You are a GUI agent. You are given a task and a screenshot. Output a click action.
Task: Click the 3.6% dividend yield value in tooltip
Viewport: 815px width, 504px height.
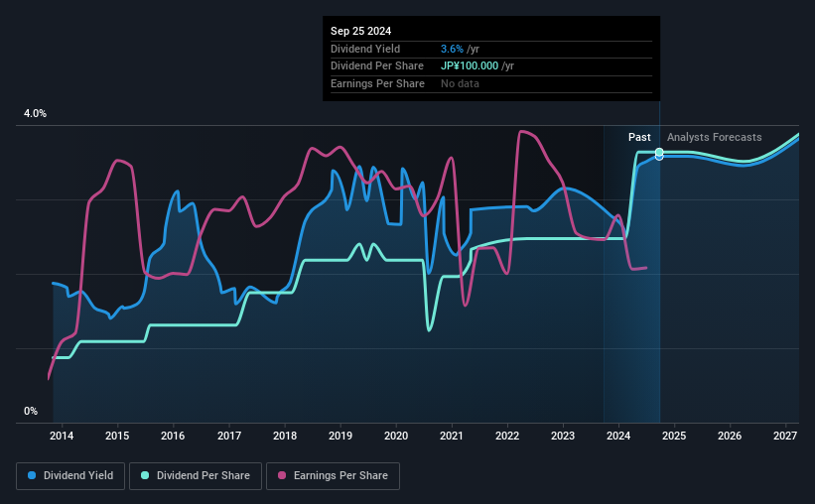coord(452,49)
